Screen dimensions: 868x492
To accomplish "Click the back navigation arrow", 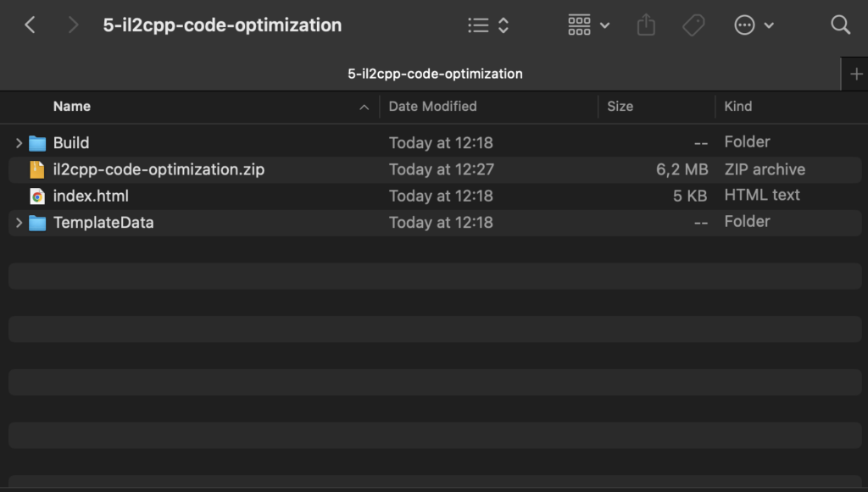I will coord(30,25).
